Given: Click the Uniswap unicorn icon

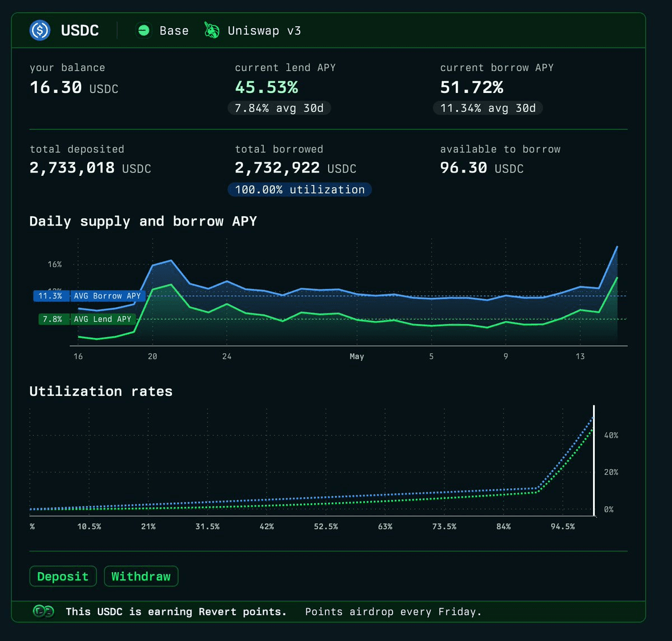Looking at the screenshot, I should point(212,30).
